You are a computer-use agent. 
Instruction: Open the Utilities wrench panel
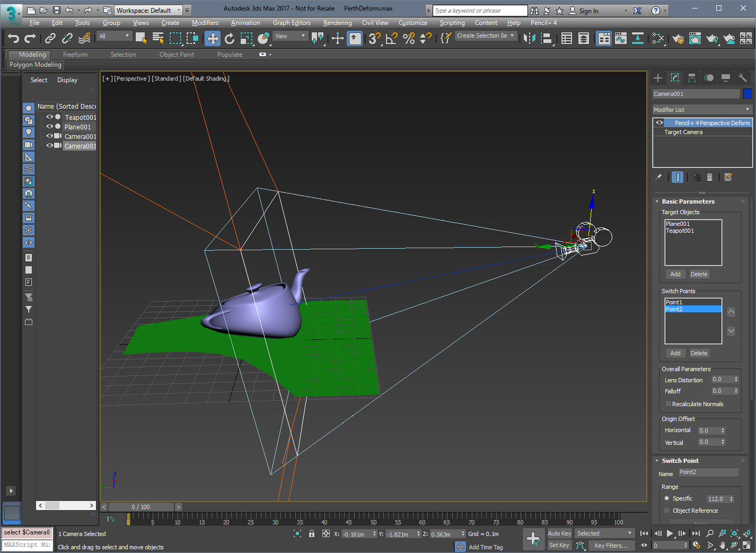[x=742, y=78]
